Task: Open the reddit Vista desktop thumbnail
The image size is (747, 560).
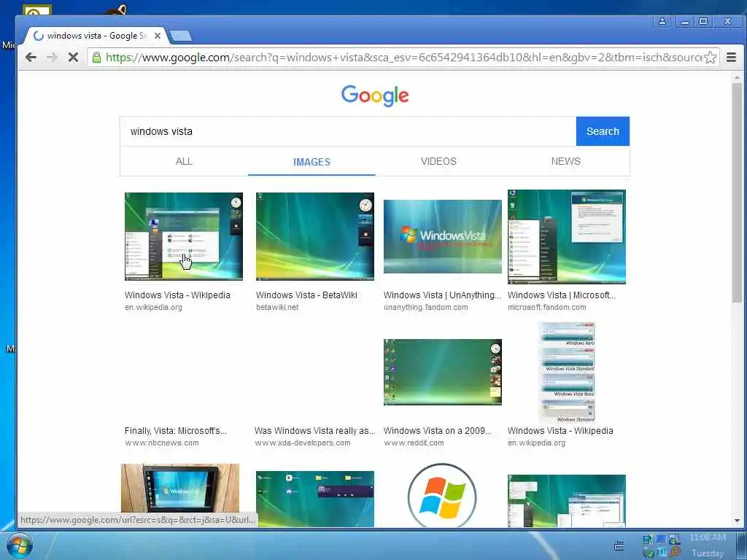Action: [x=443, y=372]
